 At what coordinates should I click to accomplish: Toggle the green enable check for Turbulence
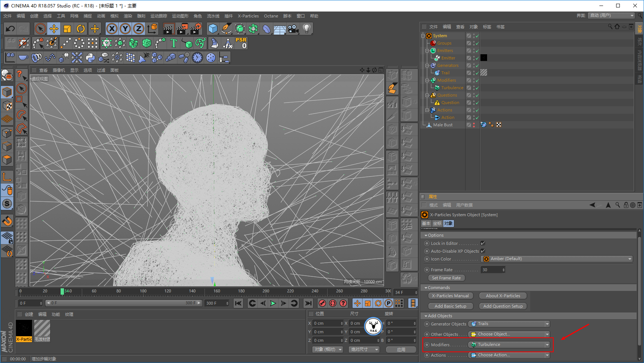coord(477,88)
